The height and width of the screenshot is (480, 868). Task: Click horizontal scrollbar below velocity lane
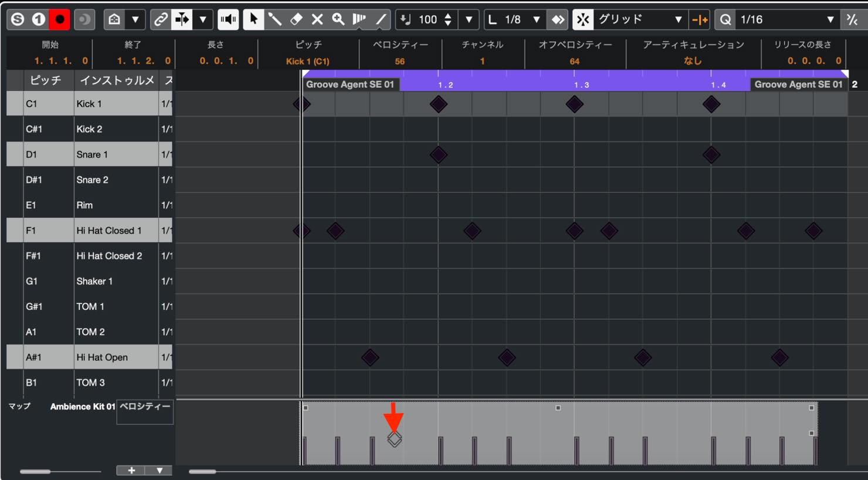click(202, 471)
